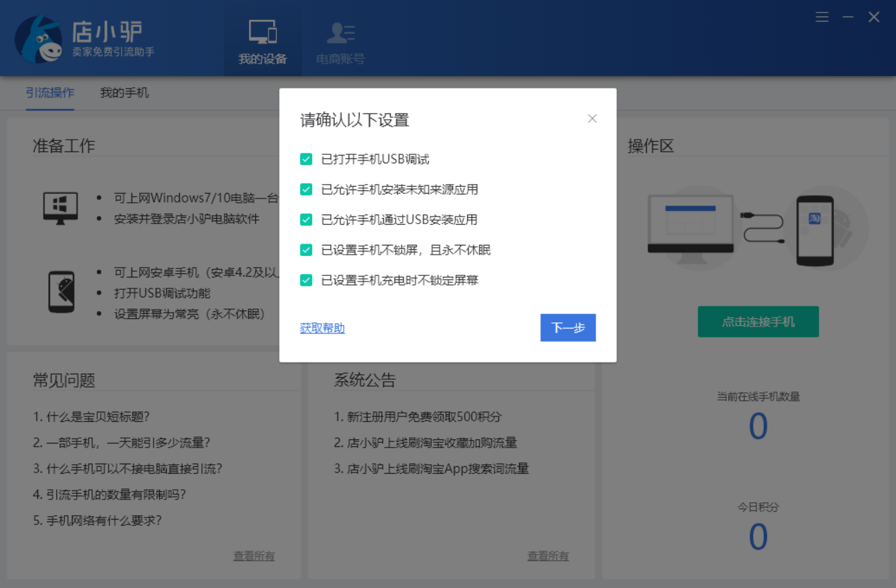Open 查看所有 under 常见问题

point(254,555)
